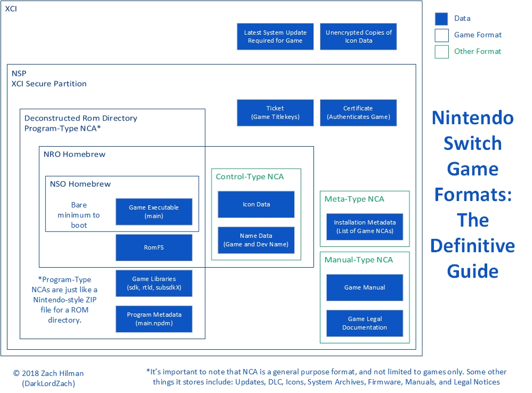Select the RomFS data block
Image resolution: width=532 pixels, height=393 pixels.
154,247
